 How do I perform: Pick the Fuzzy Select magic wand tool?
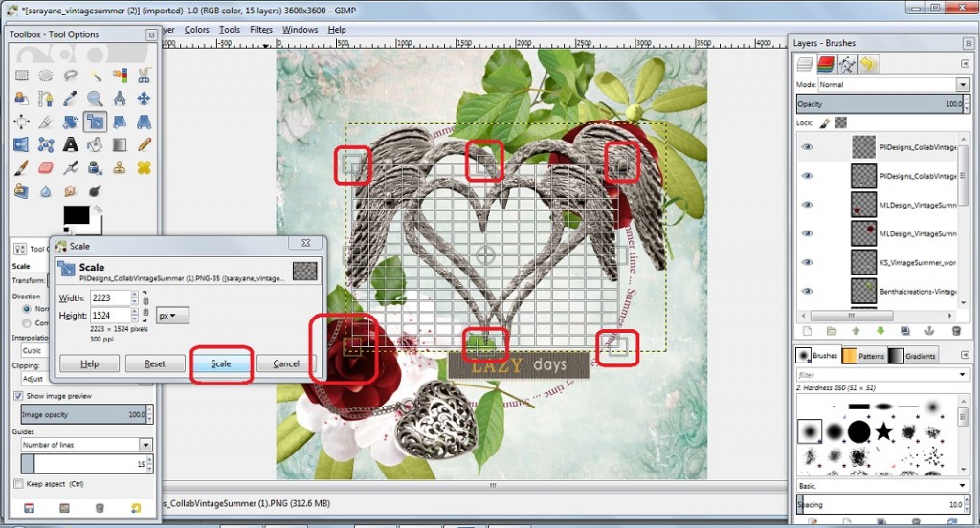click(95, 76)
